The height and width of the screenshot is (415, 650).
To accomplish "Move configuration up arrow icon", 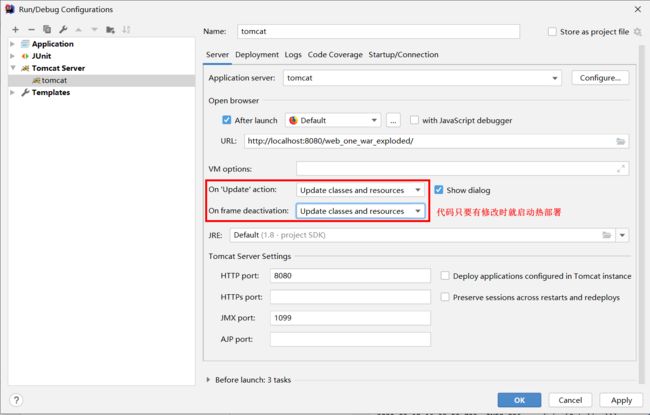I will click(79, 30).
